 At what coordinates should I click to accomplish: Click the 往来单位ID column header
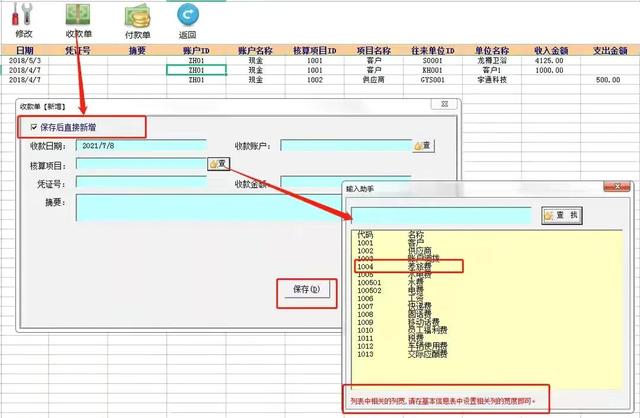pyautogui.click(x=433, y=51)
